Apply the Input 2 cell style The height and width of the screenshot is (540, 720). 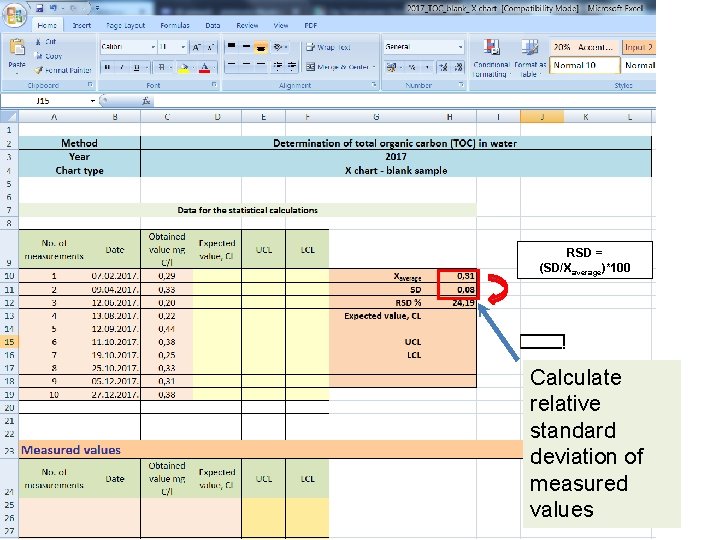(638, 47)
